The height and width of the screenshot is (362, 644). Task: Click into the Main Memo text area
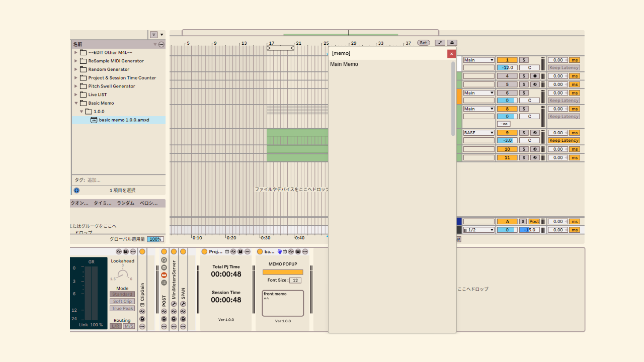coord(390,196)
